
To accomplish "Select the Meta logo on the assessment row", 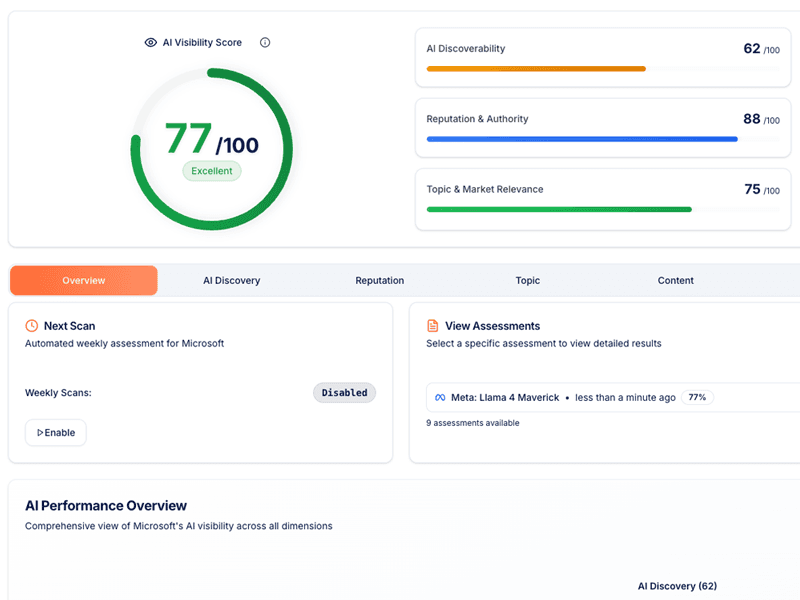I will pos(440,397).
